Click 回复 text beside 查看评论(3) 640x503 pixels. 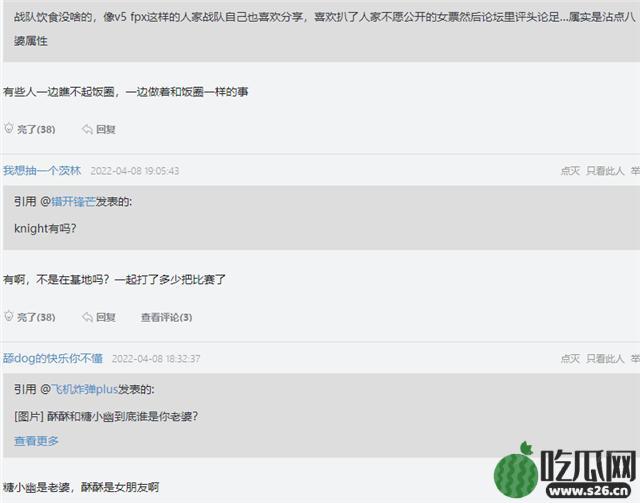click(106, 317)
